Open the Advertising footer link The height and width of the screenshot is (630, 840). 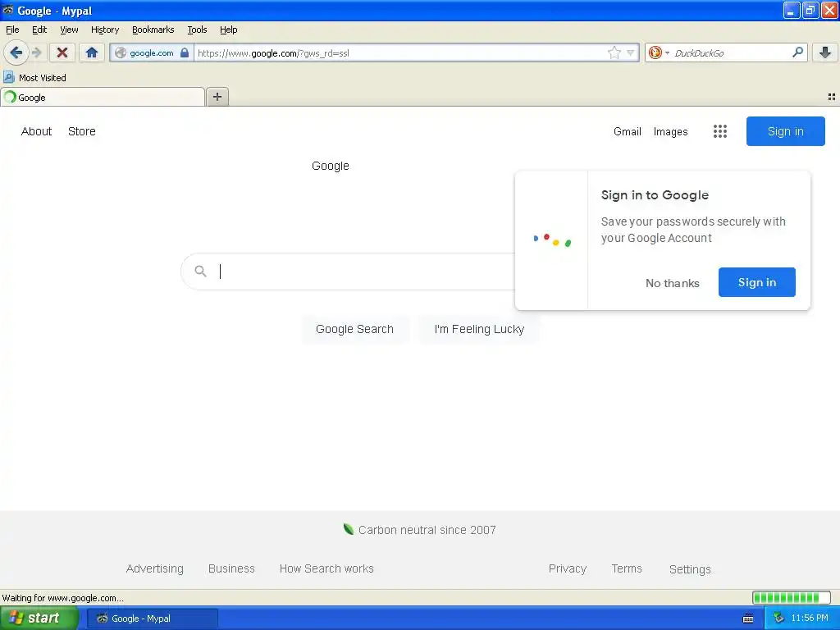[x=154, y=568]
